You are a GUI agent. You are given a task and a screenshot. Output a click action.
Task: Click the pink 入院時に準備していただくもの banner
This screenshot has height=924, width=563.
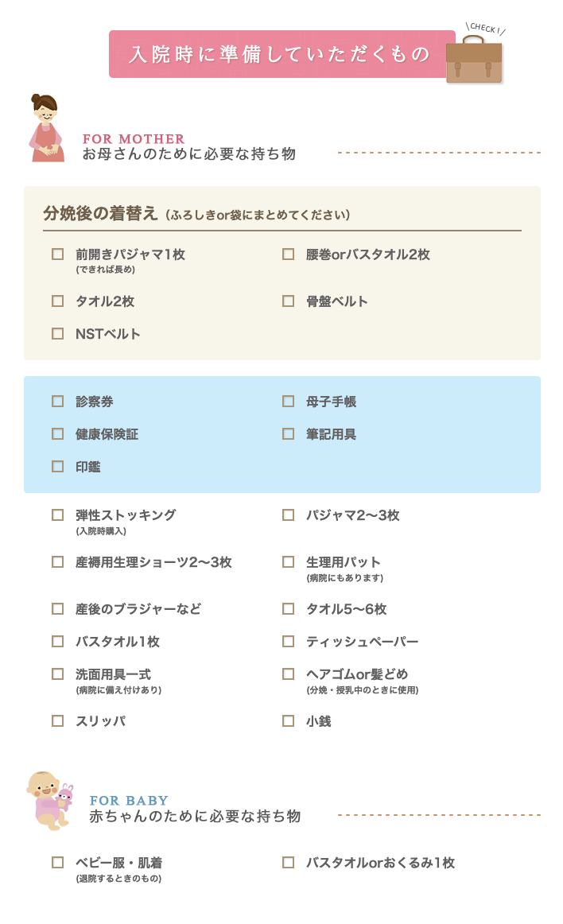tap(281, 54)
